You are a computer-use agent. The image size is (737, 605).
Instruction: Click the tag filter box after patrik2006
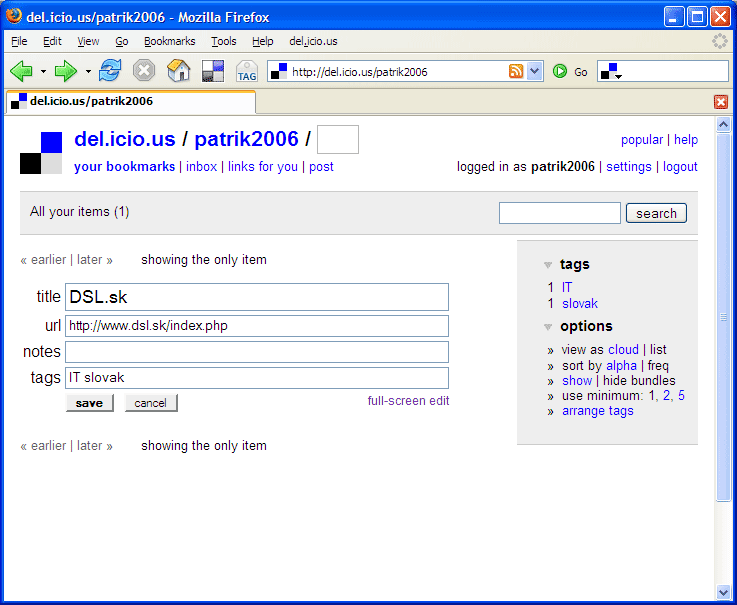pyautogui.click(x=338, y=139)
